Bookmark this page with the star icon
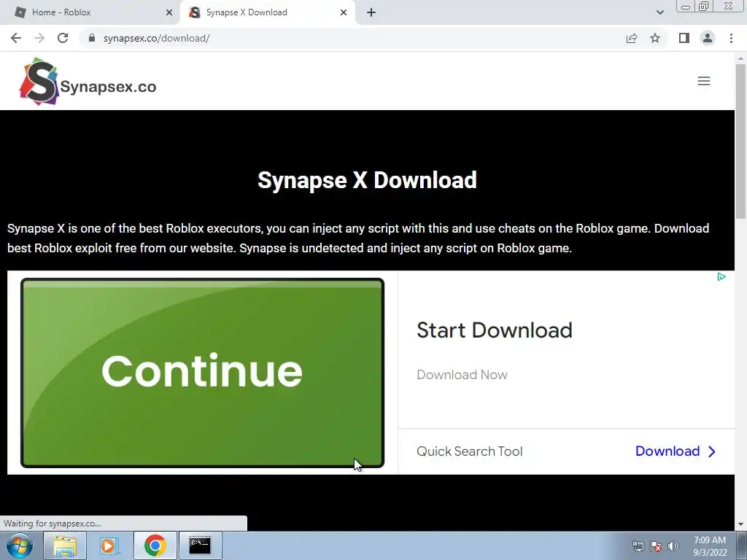The height and width of the screenshot is (560, 747). [655, 38]
